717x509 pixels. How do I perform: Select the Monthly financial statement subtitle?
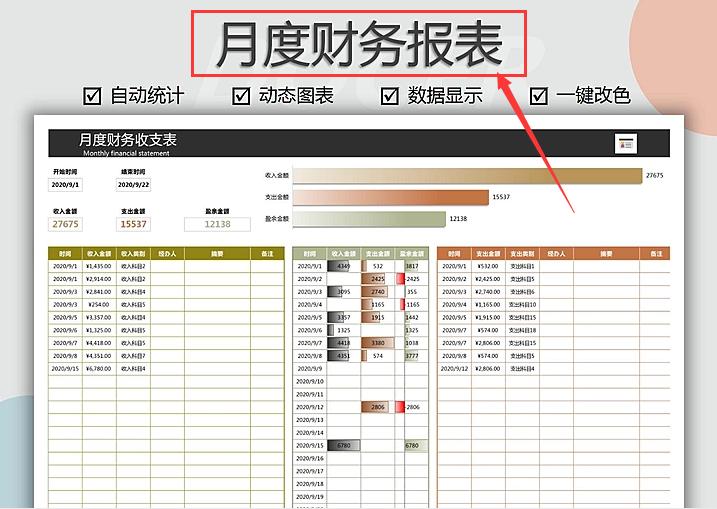(126, 153)
